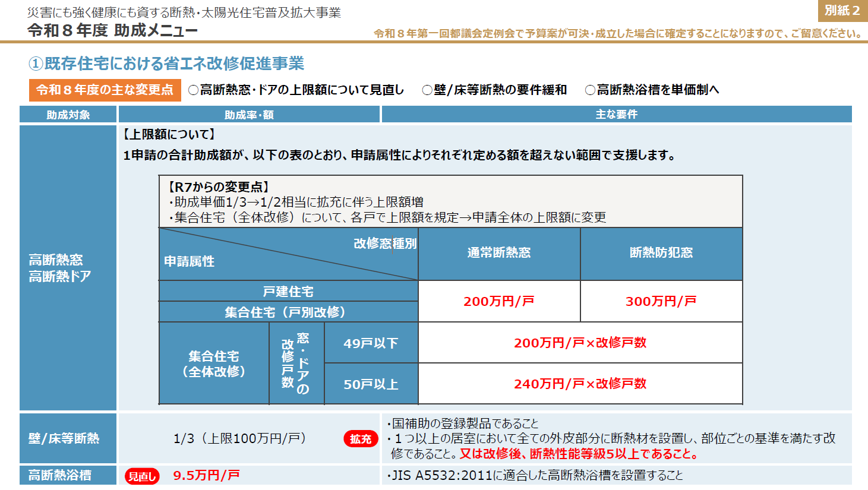Select the circle before 高断熱窓・ドアの上限額について見直し
Screen dimensions: 868x490
coord(193,90)
